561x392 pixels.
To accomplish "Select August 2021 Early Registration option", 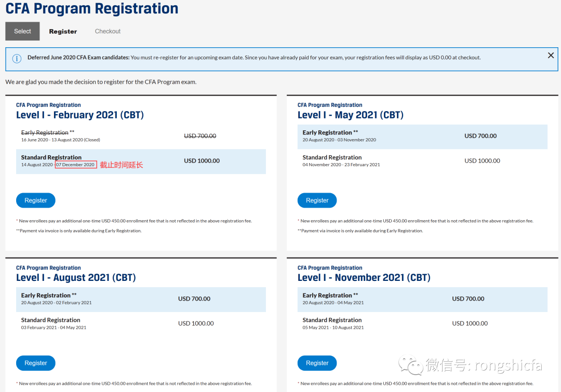I will click(x=141, y=299).
